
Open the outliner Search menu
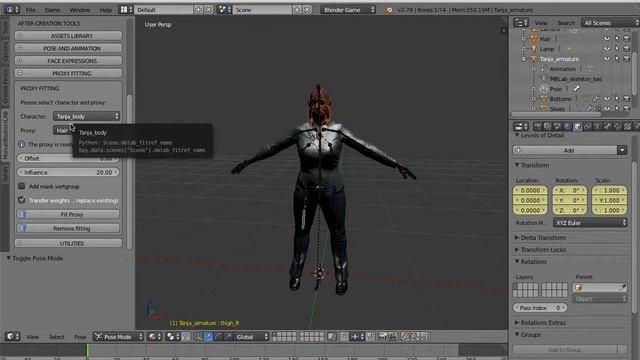click(x=566, y=23)
